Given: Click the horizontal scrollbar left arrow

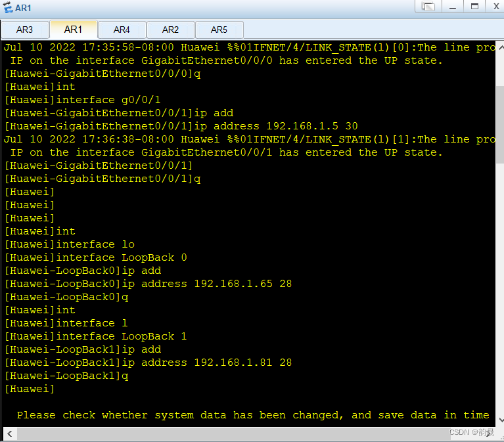Looking at the screenshot, I should tap(8, 433).
